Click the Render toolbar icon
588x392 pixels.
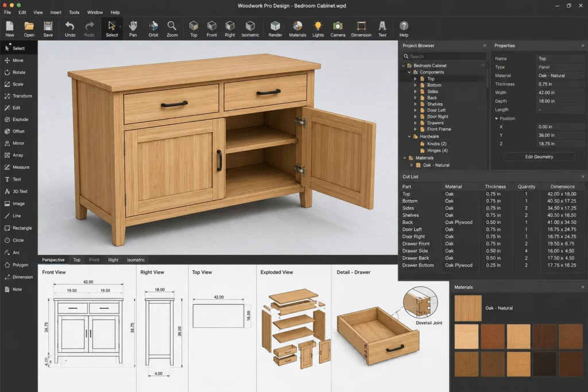tap(275, 29)
